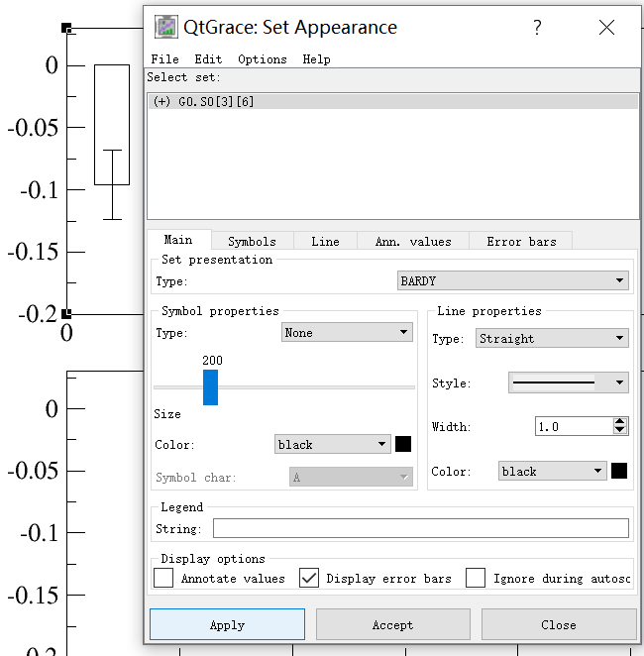This screenshot has width=644, height=656.
Task: Click the Accept button
Action: click(392, 624)
